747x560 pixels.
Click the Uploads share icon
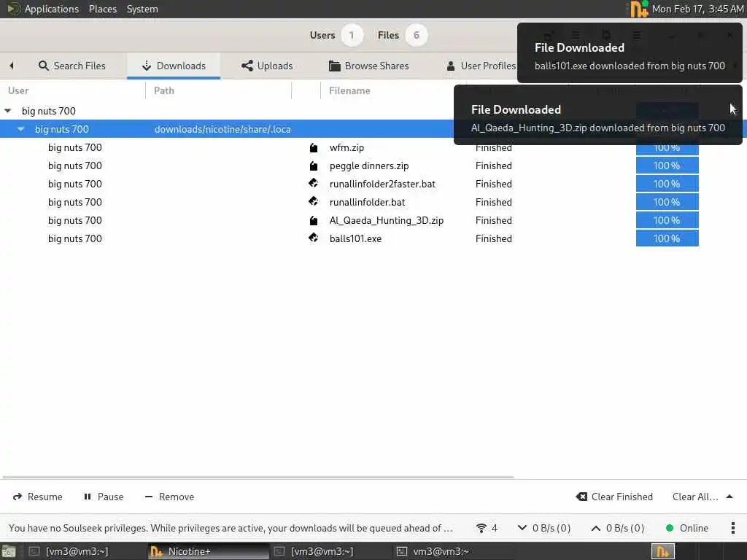pyautogui.click(x=247, y=66)
